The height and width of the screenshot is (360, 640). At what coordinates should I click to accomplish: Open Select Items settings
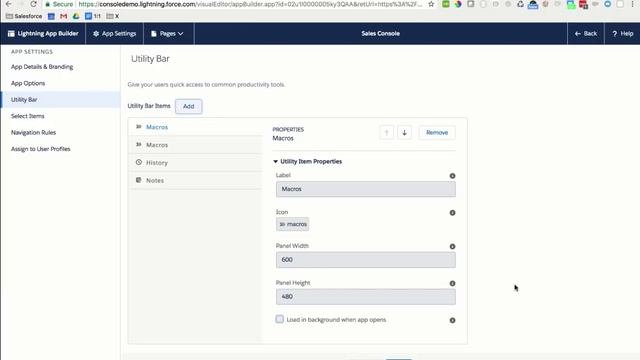pyautogui.click(x=27, y=116)
